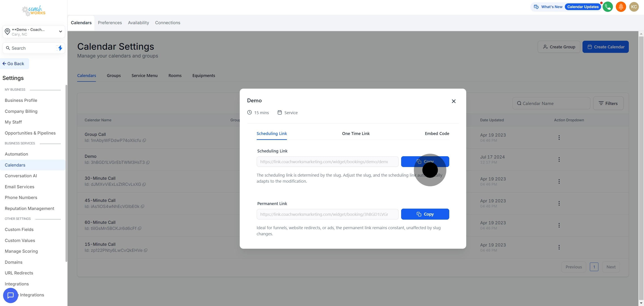Open the Demo - Coach location dropdown
This screenshot has width=644, height=306.
(x=34, y=32)
